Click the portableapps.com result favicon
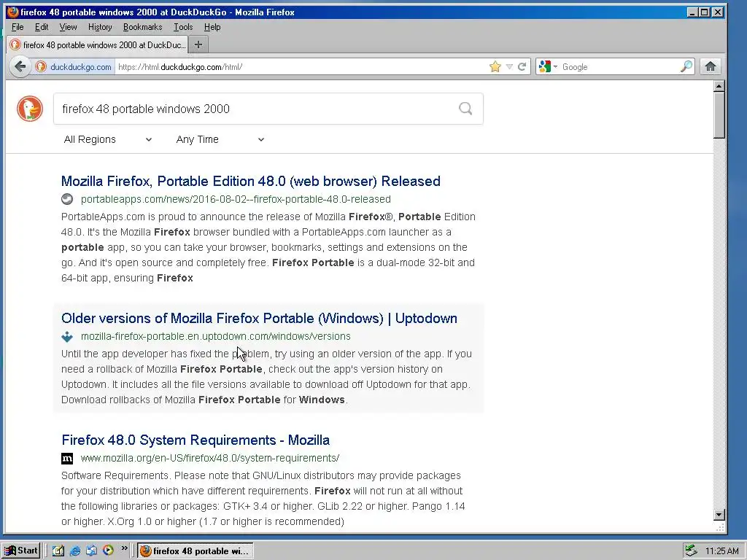This screenshot has width=747, height=560. point(67,199)
